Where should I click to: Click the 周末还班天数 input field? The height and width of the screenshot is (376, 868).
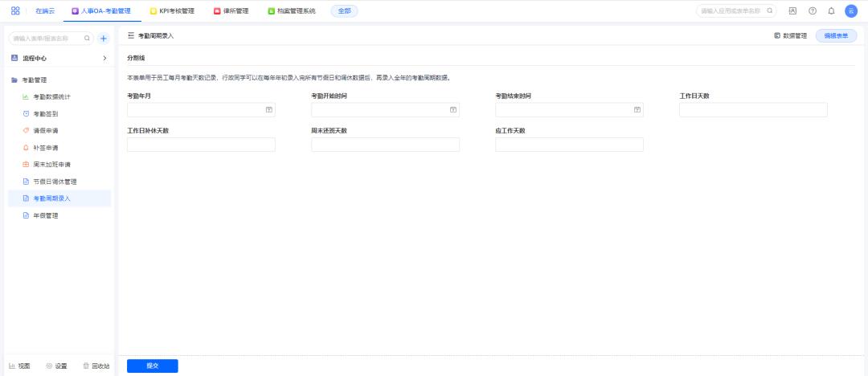pyautogui.click(x=385, y=145)
